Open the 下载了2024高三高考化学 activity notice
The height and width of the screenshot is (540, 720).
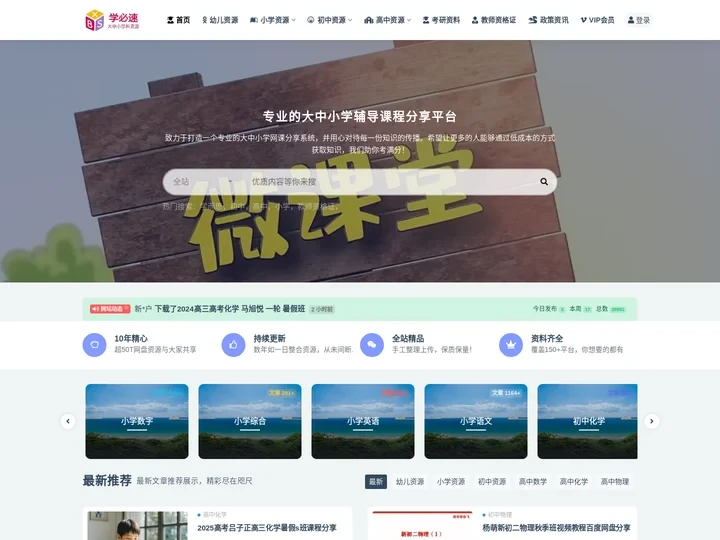coord(230,309)
